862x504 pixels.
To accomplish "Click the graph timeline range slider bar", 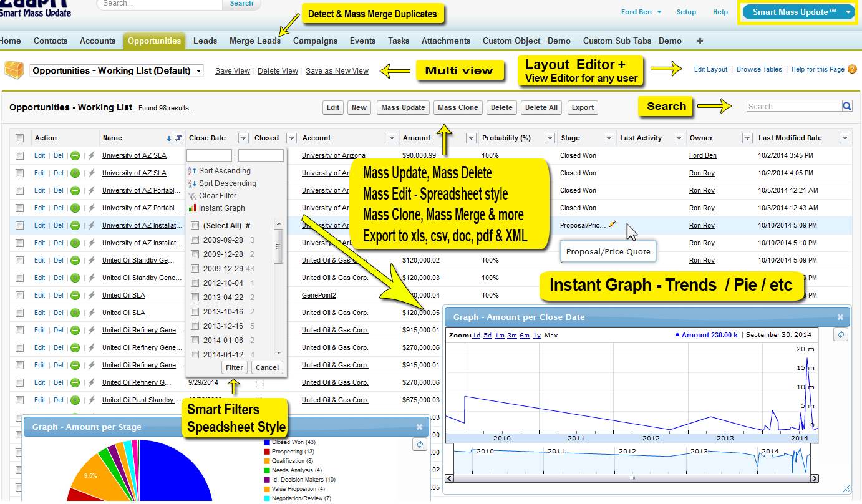I will (x=632, y=478).
